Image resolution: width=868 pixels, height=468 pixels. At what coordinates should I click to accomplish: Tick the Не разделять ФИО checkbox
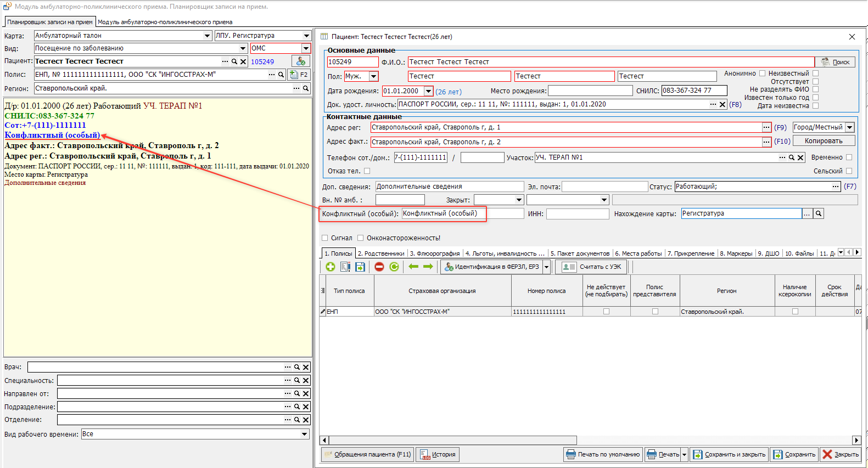click(x=815, y=89)
